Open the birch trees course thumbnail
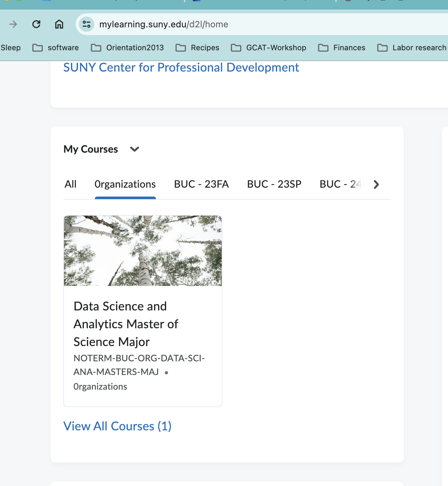Screen dimensions: 448x486 pos(143,251)
